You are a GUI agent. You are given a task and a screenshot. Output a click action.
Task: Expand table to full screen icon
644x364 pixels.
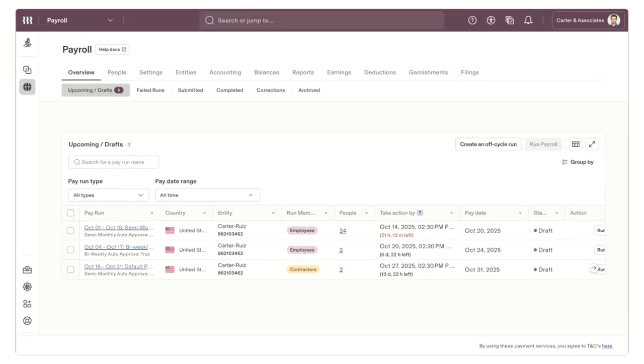592,144
